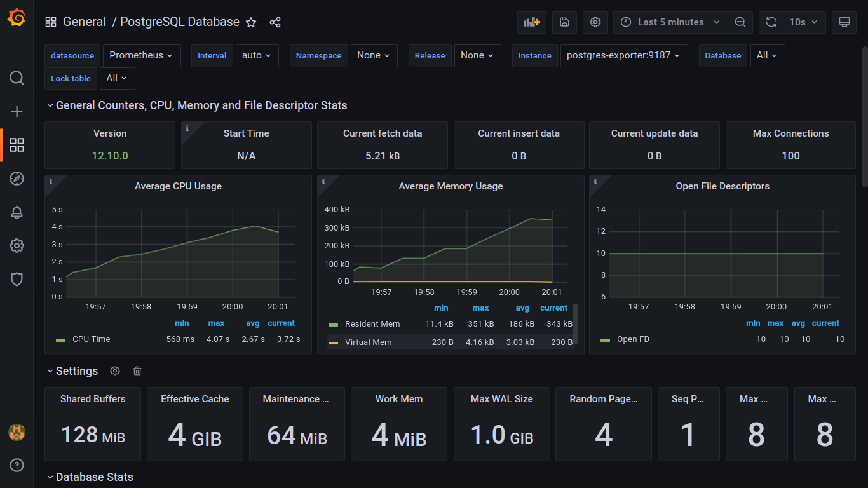868x488 pixels.
Task: Click the Add panel icon in toolbar
Action: (x=531, y=22)
